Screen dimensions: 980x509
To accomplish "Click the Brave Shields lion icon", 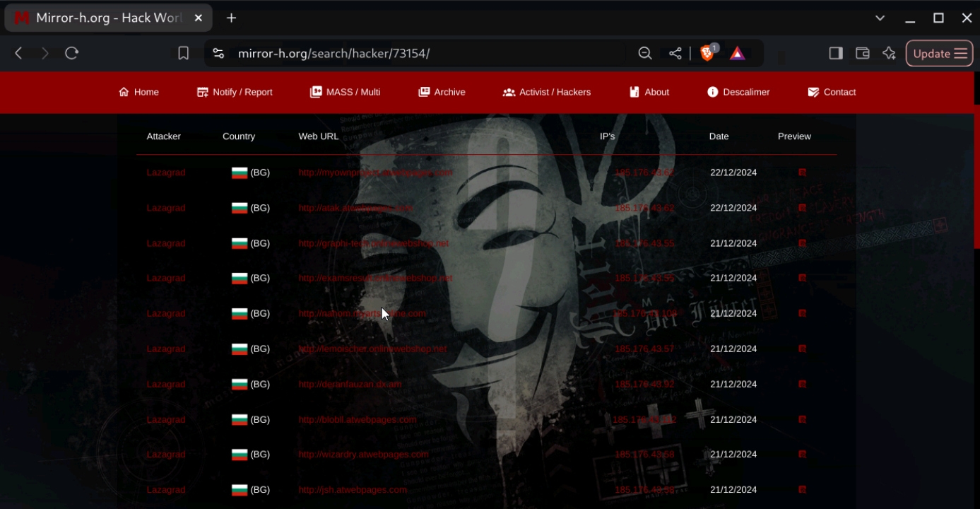I will [x=707, y=53].
